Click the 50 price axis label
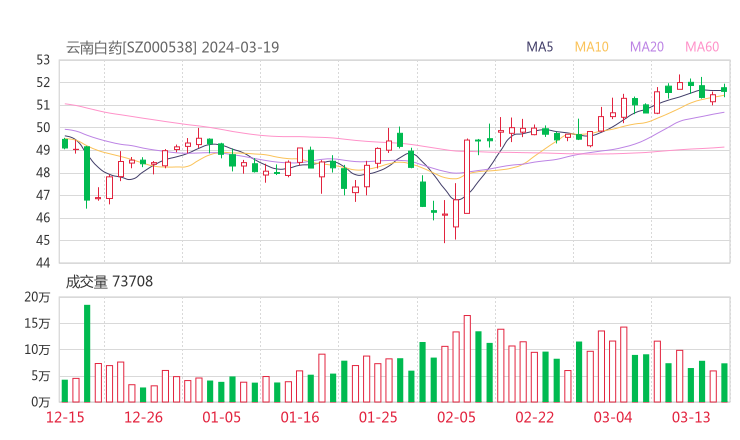 point(43,127)
